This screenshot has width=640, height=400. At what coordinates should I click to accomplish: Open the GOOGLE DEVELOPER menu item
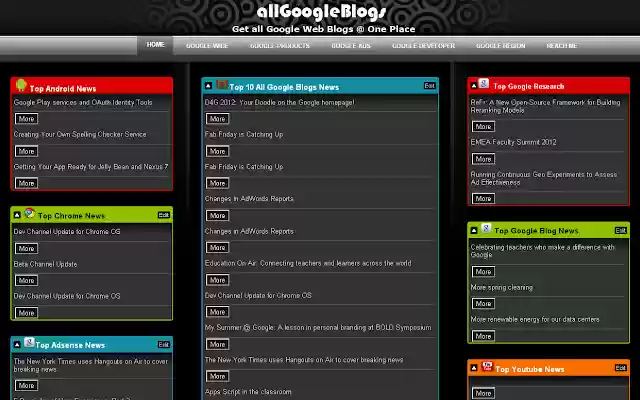(423, 46)
